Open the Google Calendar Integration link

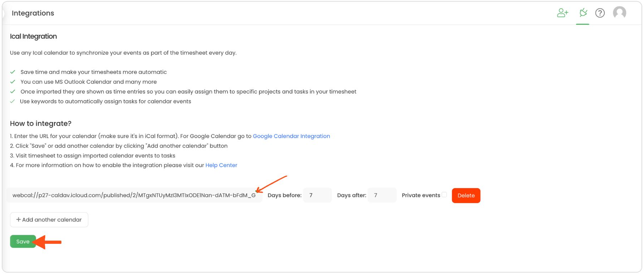coord(291,136)
